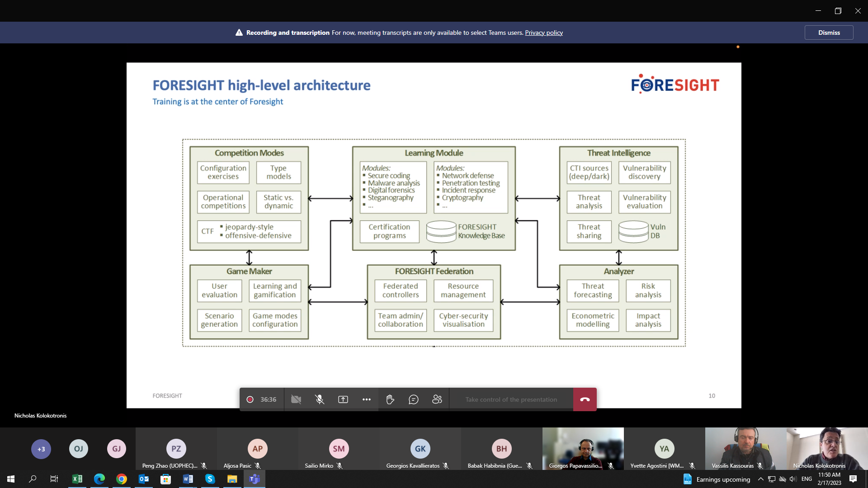Raise your hand in meeting

(390, 399)
